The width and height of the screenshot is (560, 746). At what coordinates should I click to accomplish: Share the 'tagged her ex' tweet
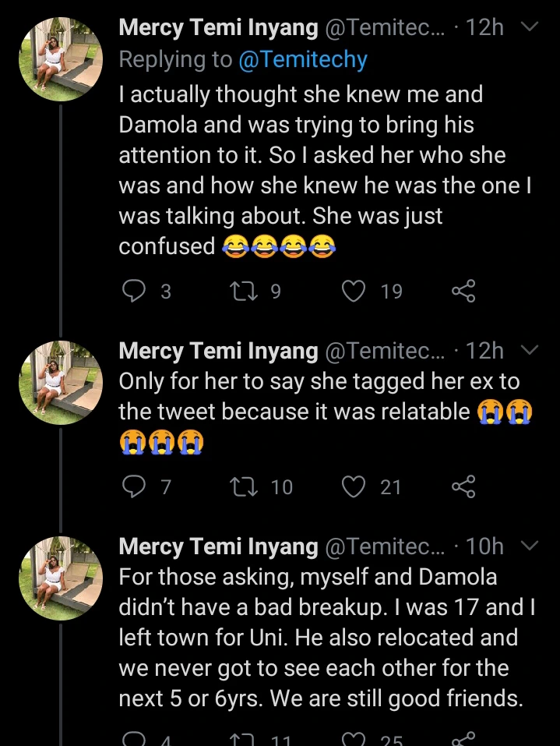[463, 487]
